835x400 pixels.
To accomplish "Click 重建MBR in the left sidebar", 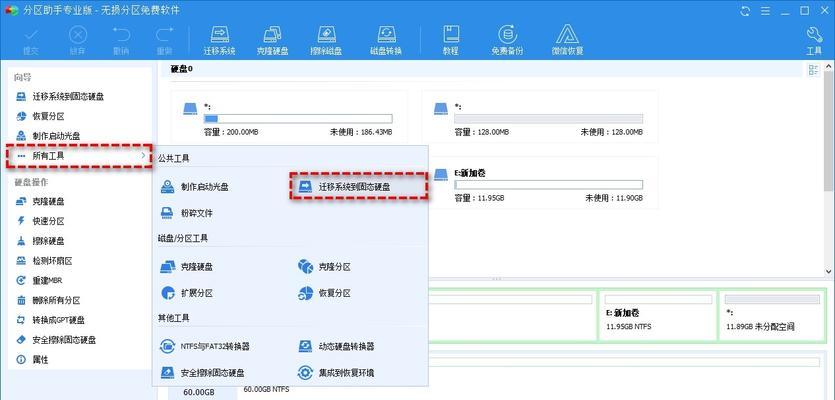I will [47, 281].
